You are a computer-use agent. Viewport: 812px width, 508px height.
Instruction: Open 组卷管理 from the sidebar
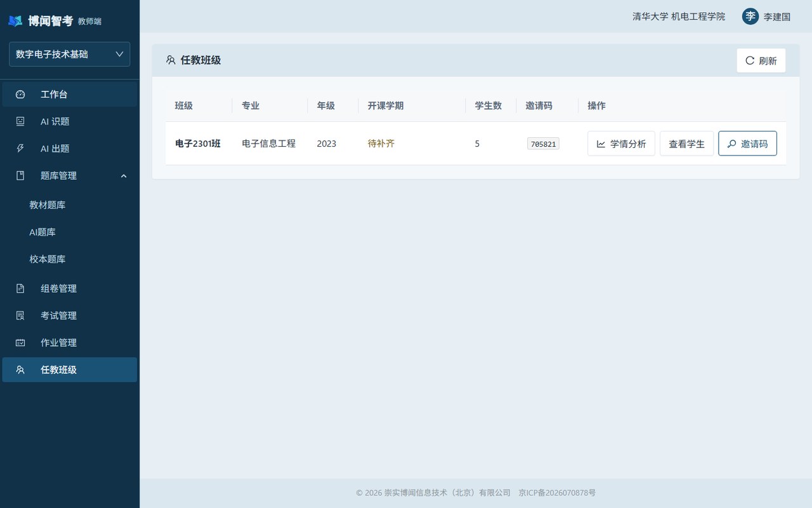tap(70, 288)
